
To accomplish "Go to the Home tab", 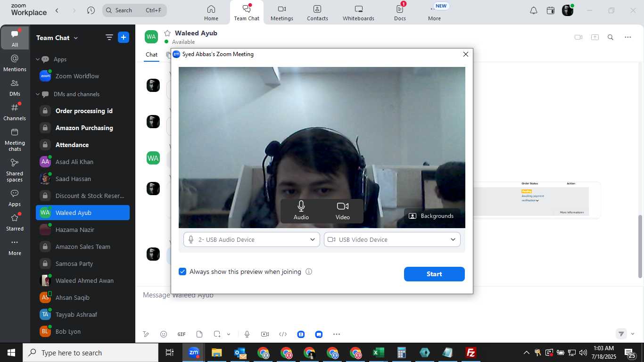I will tap(211, 13).
